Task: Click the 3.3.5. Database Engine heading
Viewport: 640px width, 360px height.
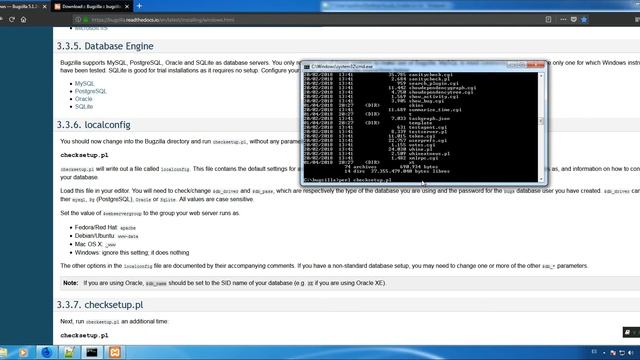Action: [105, 46]
